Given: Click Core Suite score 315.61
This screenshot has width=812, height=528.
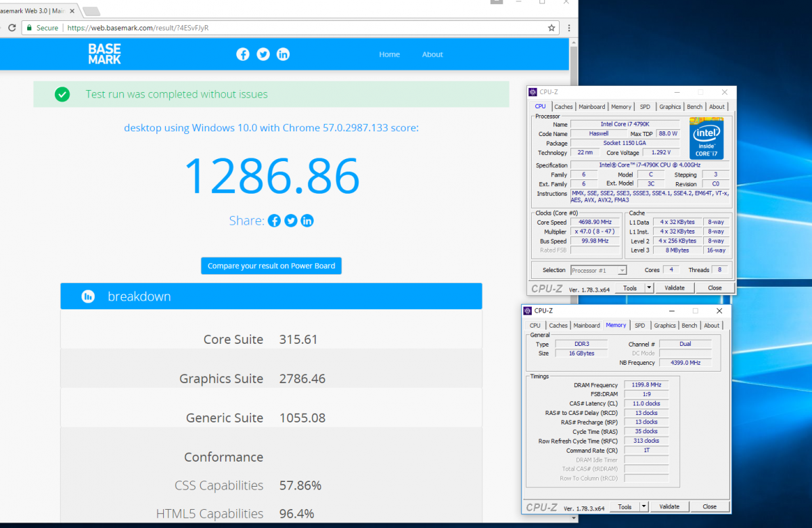Looking at the screenshot, I should coord(298,339).
